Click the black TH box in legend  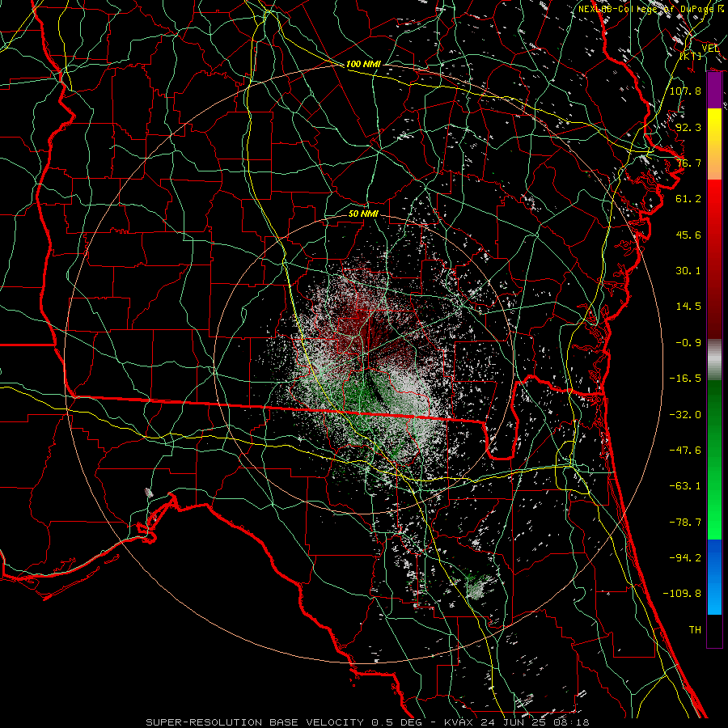(x=714, y=630)
